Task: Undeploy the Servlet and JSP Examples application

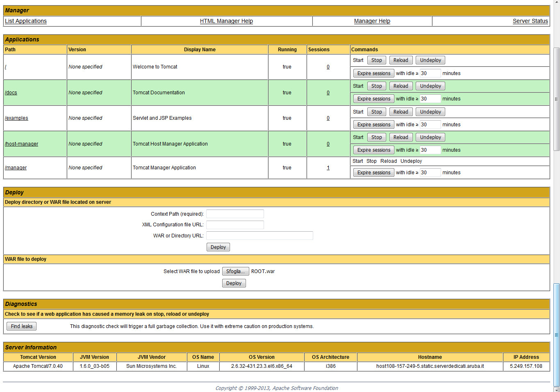Action: click(430, 112)
